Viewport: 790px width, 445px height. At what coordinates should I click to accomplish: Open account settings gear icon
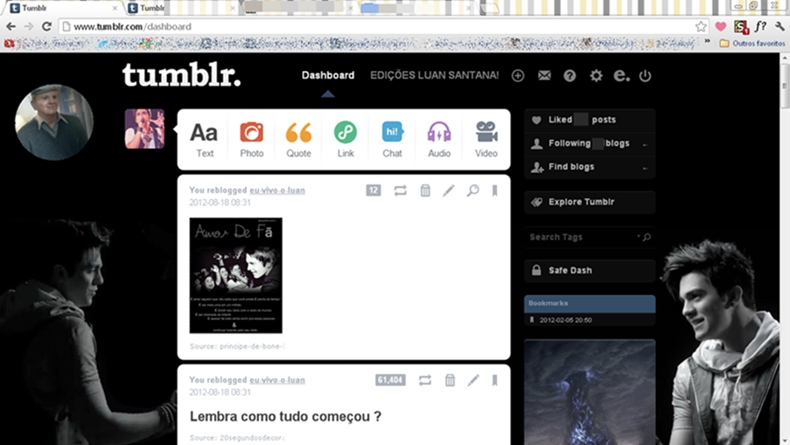pos(596,76)
